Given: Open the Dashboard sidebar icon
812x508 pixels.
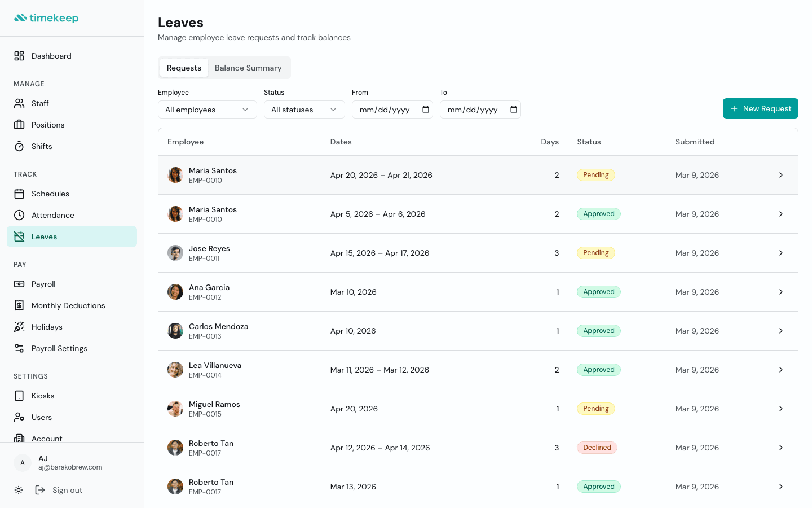Looking at the screenshot, I should (18, 56).
